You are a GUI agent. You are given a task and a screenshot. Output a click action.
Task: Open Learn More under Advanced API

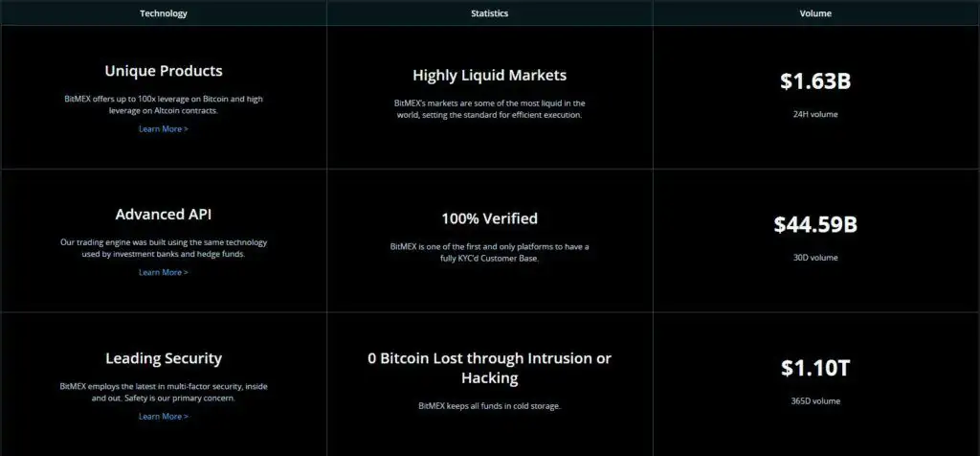coord(163,272)
